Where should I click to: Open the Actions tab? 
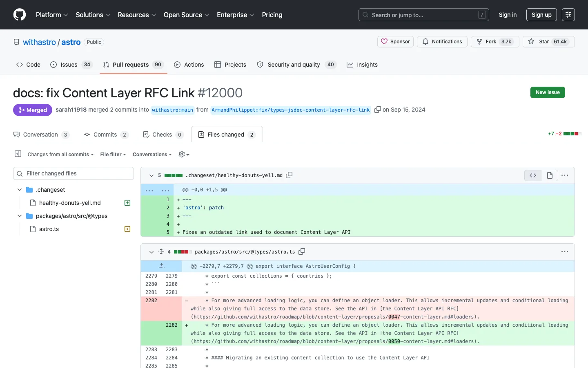click(x=189, y=65)
